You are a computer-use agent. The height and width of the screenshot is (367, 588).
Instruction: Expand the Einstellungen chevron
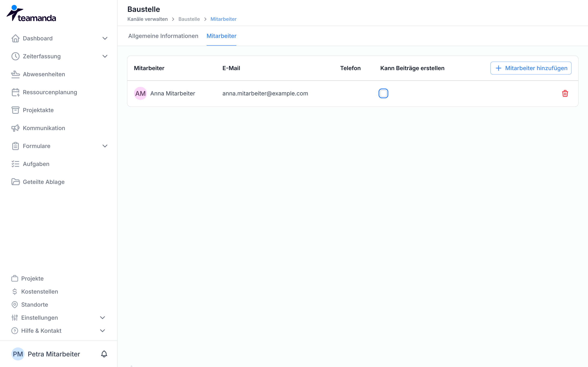tap(102, 318)
